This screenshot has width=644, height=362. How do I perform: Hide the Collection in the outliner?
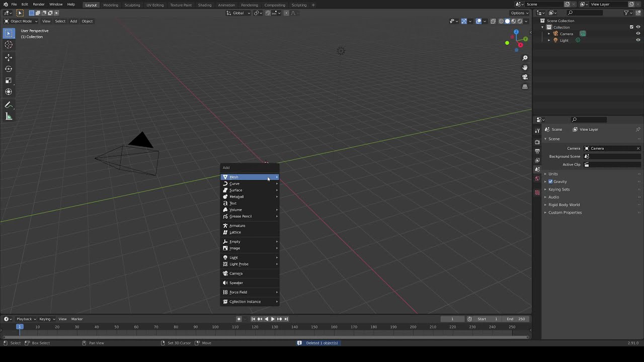[x=638, y=27]
